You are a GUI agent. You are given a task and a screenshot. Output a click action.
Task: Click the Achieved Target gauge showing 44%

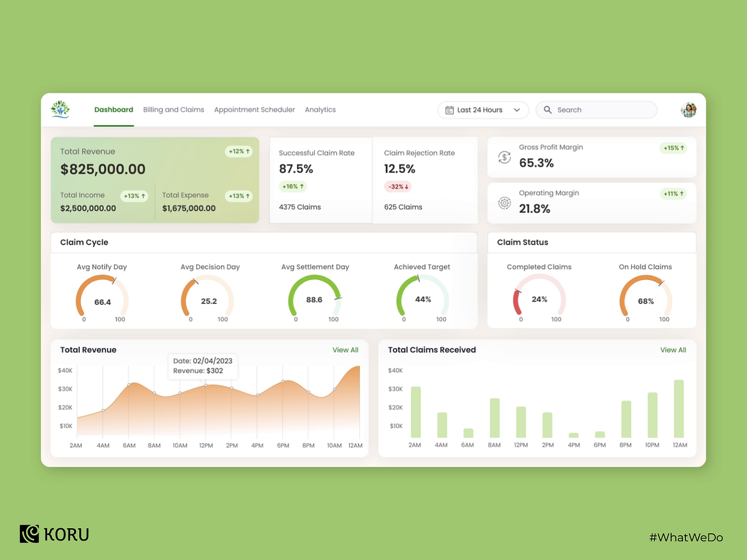click(421, 299)
